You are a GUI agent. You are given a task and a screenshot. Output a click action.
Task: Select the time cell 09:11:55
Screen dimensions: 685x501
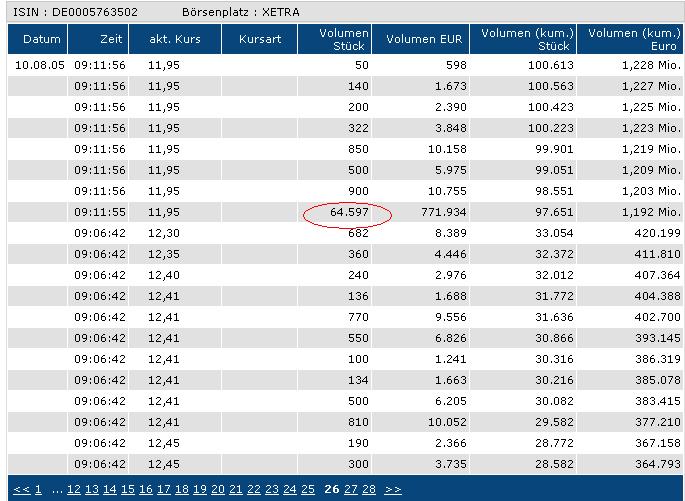(100, 212)
